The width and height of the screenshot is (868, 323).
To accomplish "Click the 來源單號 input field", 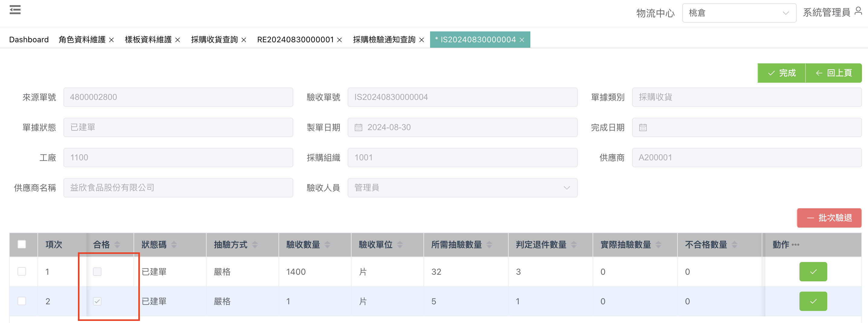I will pyautogui.click(x=178, y=97).
